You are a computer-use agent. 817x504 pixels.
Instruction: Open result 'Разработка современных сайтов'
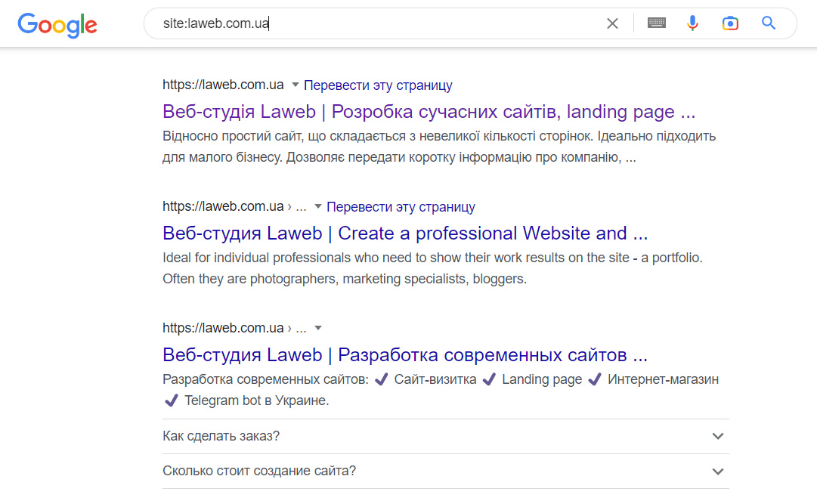tap(405, 355)
